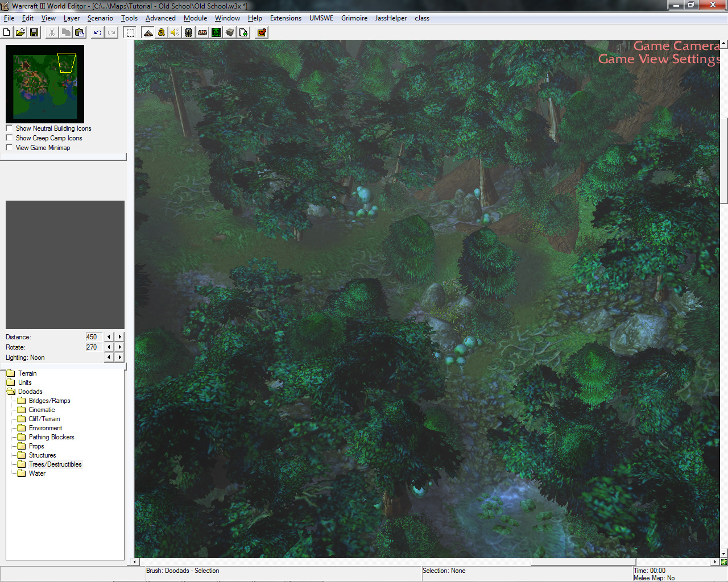Open the Object Editor hooded figure icon
Viewport: 728px width, 582px height.
coord(189,32)
